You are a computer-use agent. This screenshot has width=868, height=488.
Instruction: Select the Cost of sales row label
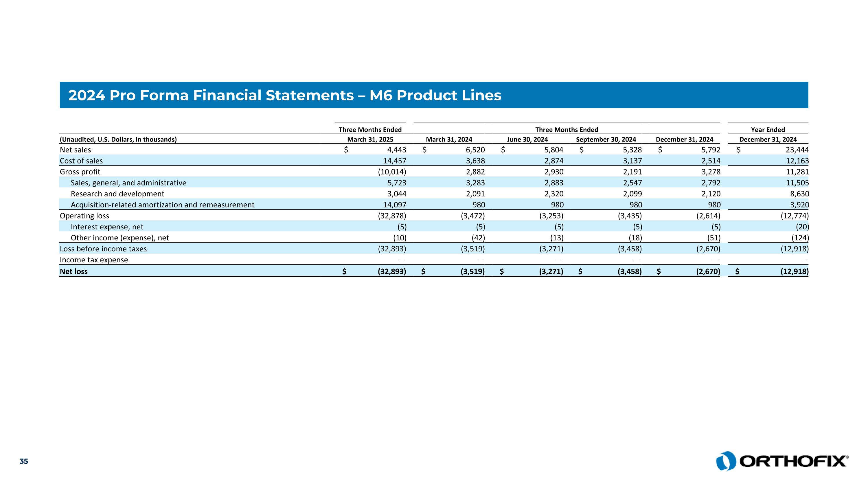click(x=81, y=161)
